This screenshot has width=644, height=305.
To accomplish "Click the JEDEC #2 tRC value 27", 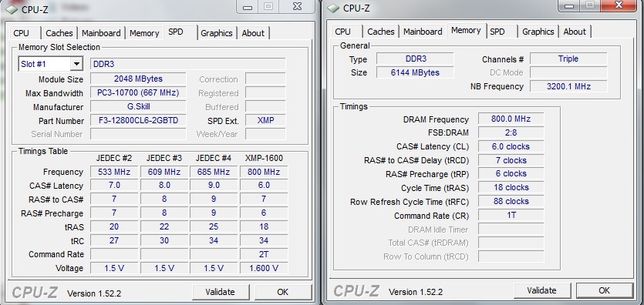I will point(114,240).
